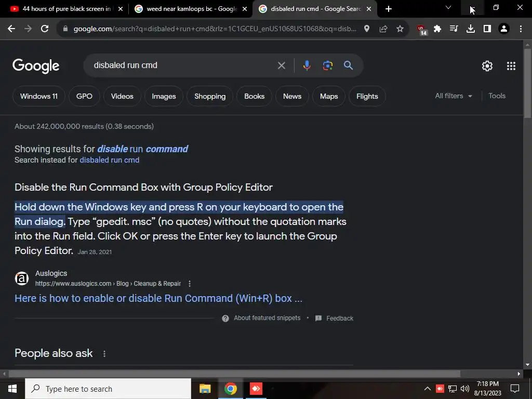532x399 pixels.
Task: Open the Auslogics Run Command article link
Action: [158, 299]
